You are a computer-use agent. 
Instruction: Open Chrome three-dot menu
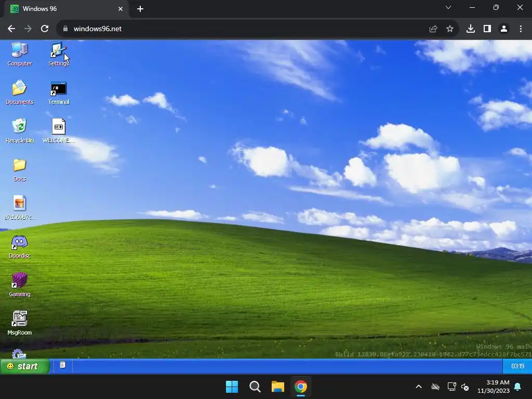(521, 29)
